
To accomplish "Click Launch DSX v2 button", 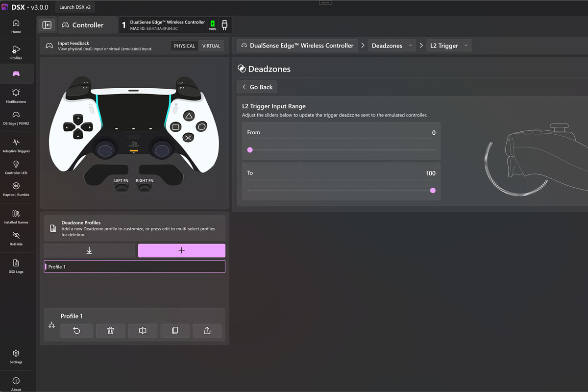I will tap(74, 7).
